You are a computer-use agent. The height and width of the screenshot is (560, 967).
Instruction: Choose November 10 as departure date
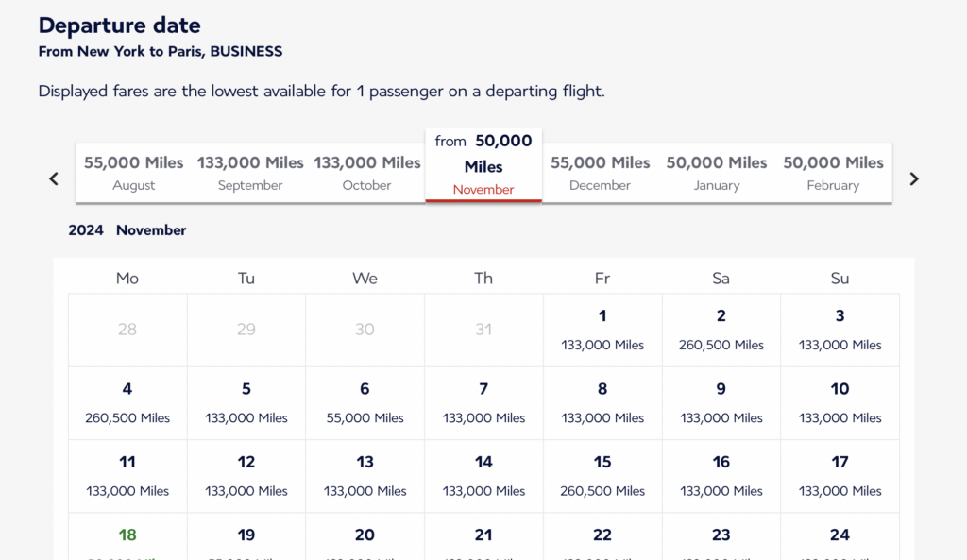tap(840, 402)
